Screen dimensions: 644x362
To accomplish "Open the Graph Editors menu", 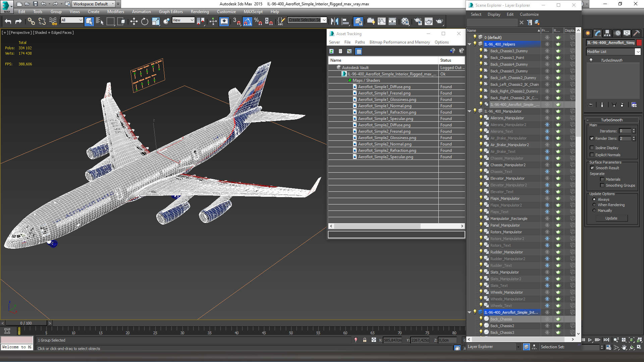I will tap(171, 12).
